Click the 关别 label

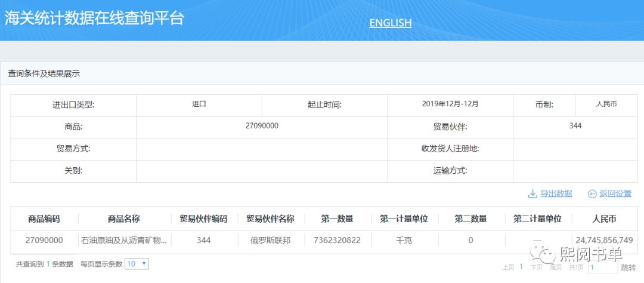click(x=73, y=170)
